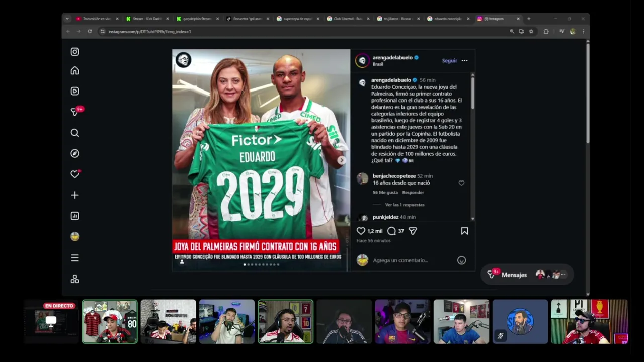Open post options three-dot menu
The width and height of the screenshot is (644, 362).
point(464,61)
